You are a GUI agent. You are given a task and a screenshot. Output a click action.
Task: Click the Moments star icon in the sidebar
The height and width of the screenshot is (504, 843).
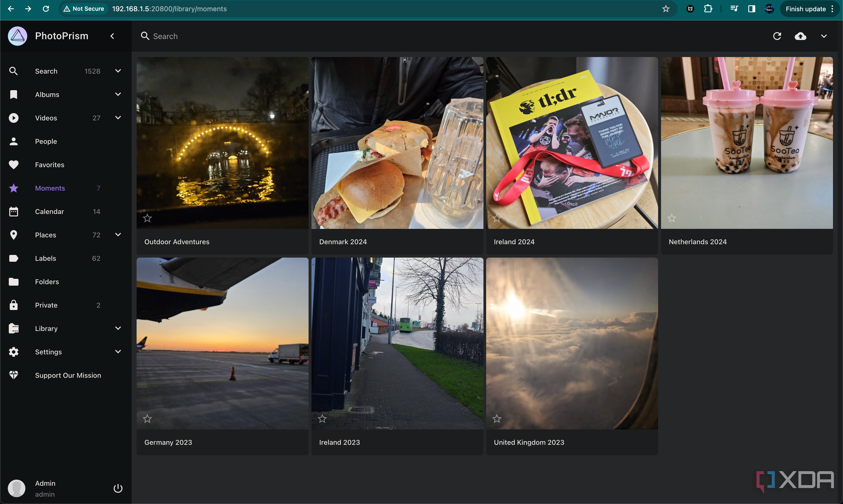[14, 188]
